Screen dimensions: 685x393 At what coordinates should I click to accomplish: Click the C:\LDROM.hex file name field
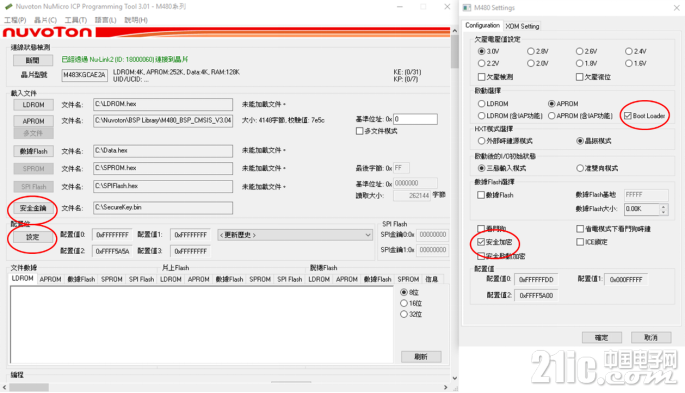[x=163, y=104]
